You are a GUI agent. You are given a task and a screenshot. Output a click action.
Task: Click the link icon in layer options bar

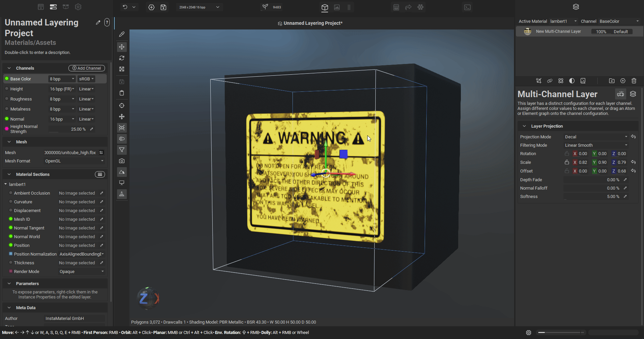point(550,81)
